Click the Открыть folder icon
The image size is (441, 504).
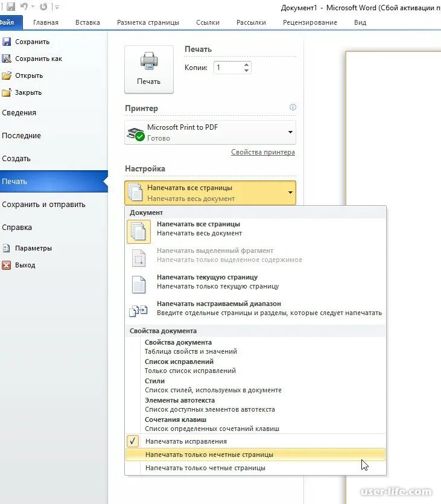pos(7,75)
